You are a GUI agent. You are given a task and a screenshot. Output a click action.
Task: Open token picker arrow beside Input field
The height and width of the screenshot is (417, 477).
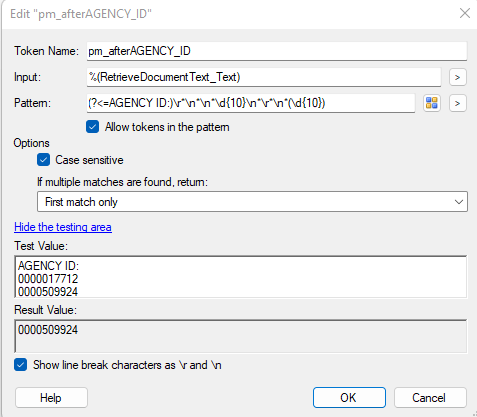pos(458,77)
